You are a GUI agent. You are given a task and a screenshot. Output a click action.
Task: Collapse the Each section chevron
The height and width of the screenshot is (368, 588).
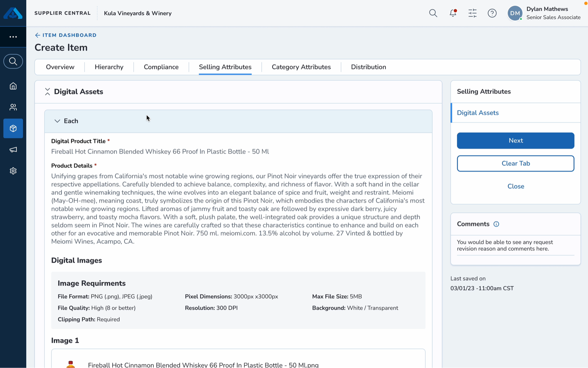(57, 121)
